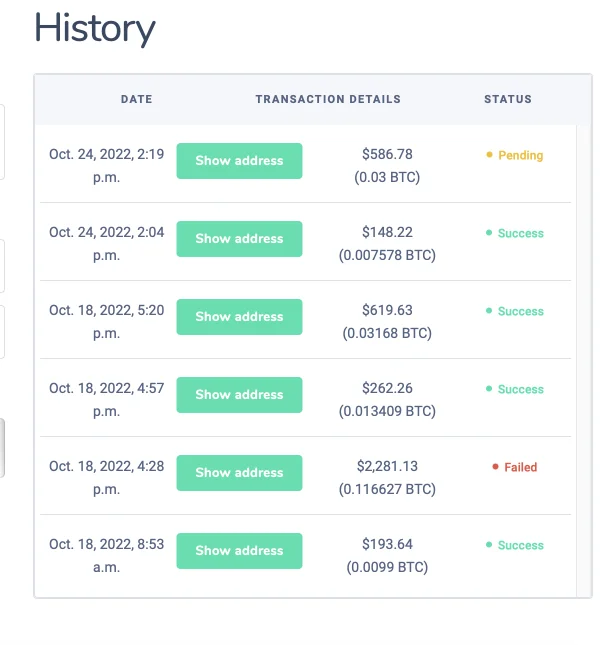Click the Status column header
This screenshot has width=600, height=645.
pyautogui.click(x=508, y=100)
